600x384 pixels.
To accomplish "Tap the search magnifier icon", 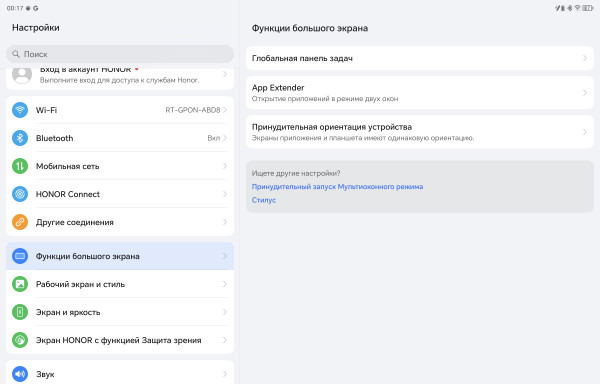I will [x=16, y=54].
